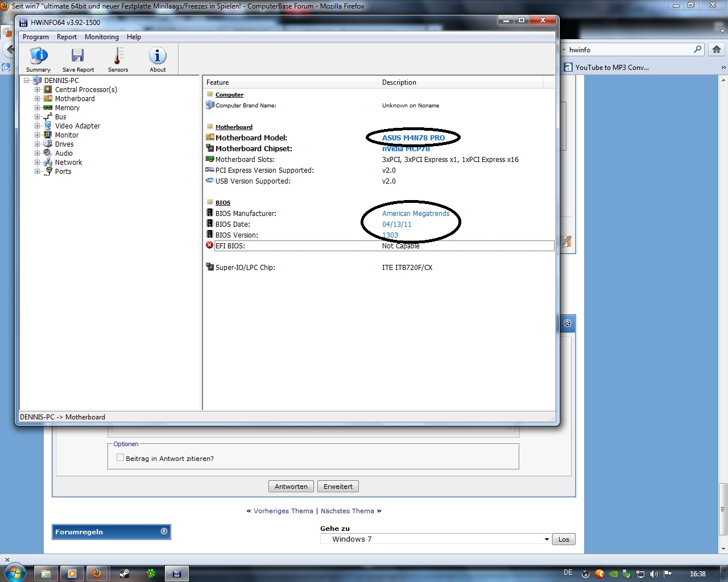Select Ports in the tree
Viewport: 728px width, 582px height.
[x=63, y=172]
